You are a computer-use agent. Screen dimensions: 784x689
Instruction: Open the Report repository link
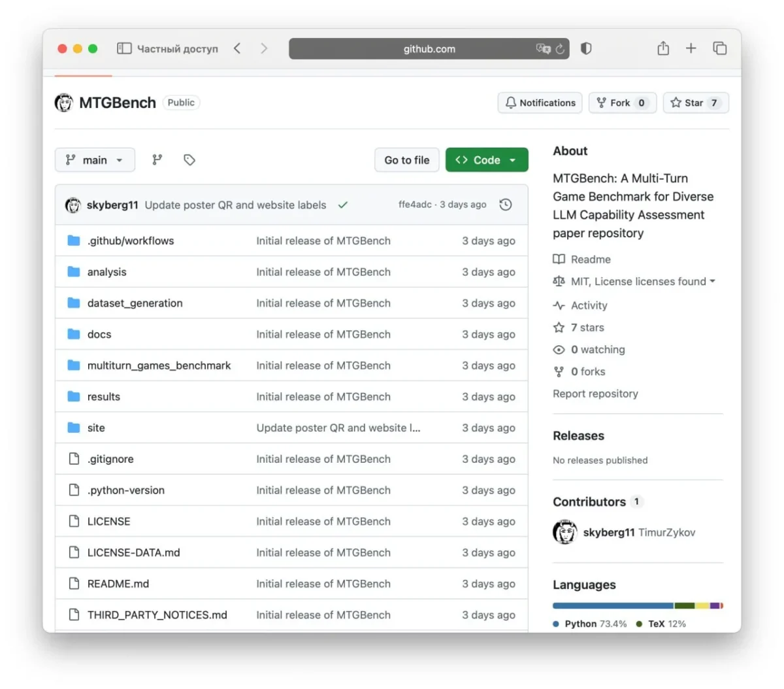pos(595,394)
